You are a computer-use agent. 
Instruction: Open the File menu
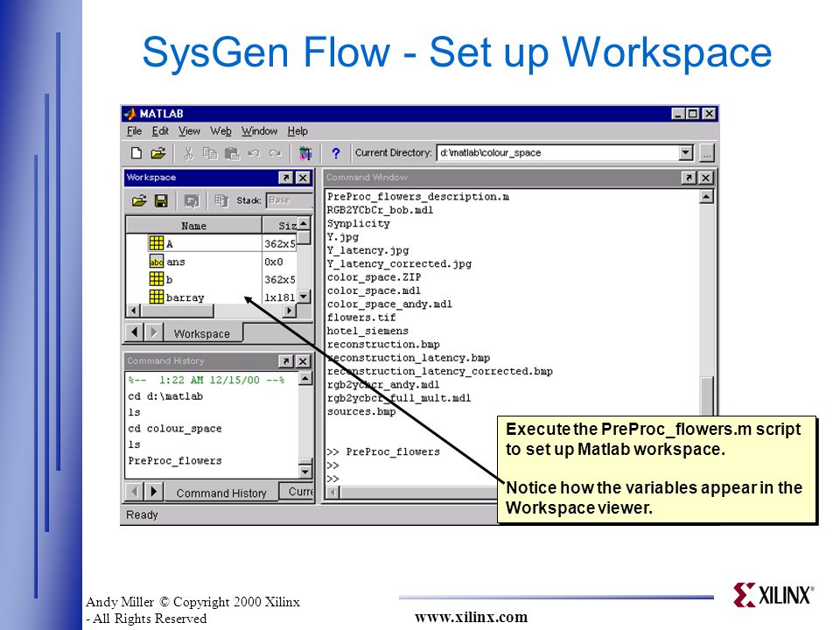pos(134,131)
